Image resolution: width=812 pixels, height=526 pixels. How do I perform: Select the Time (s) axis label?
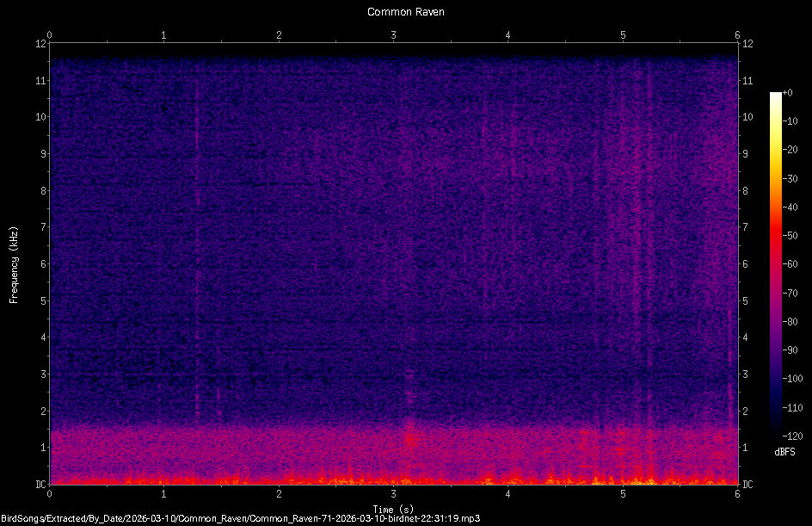pos(393,508)
